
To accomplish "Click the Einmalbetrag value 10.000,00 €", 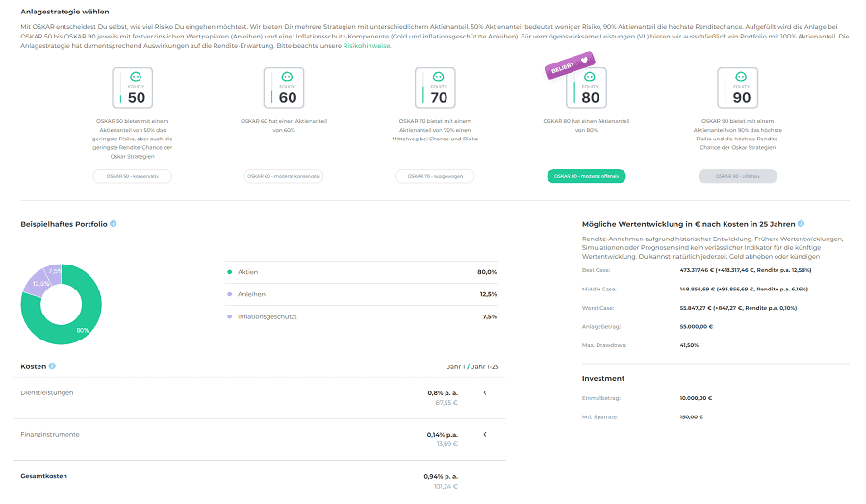I will tap(696, 398).
